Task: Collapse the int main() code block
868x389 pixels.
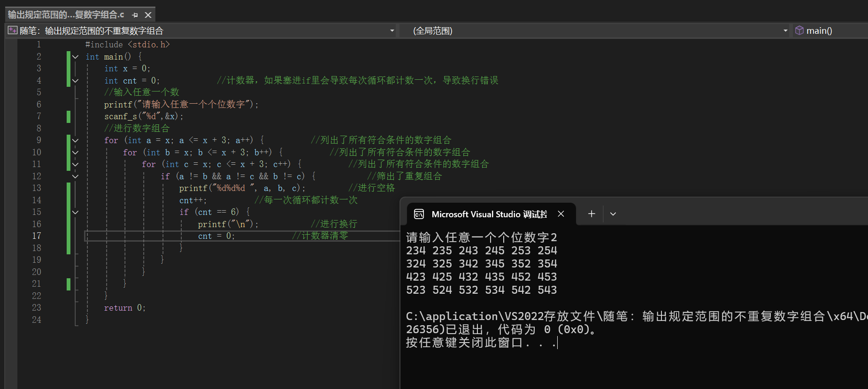Action: pyautogui.click(x=75, y=57)
